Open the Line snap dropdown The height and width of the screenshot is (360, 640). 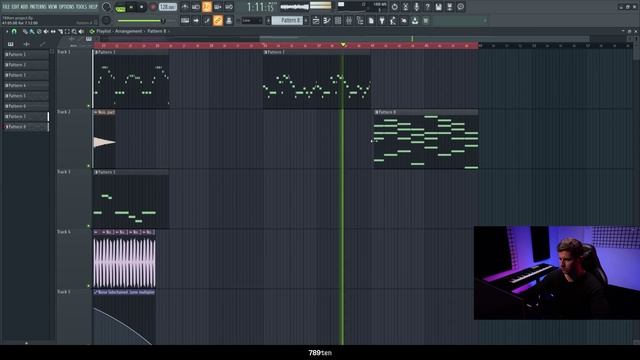251,20
